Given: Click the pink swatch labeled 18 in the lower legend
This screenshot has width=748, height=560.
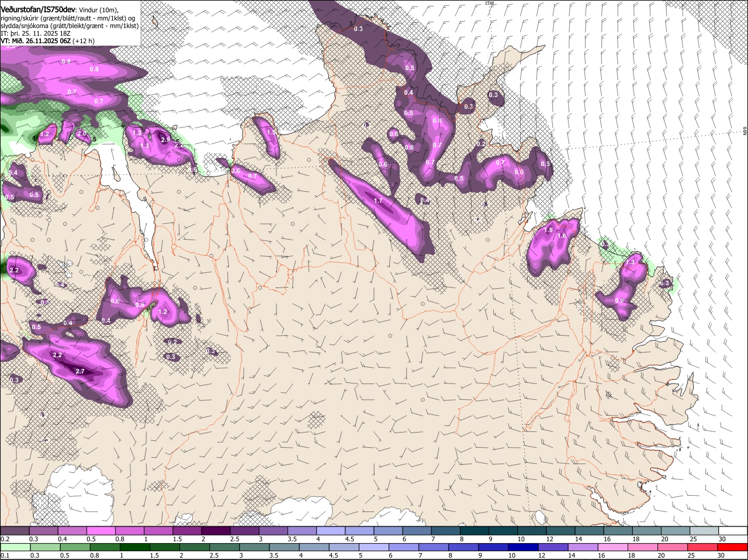Looking at the screenshot, I should pos(643,548).
